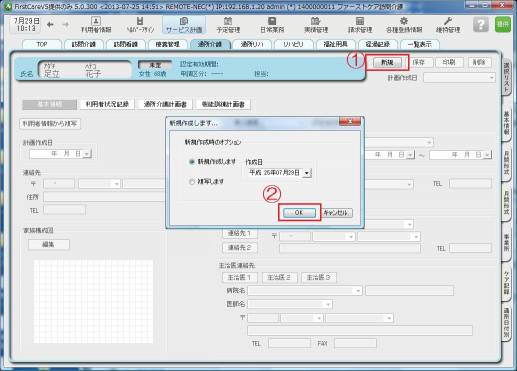The width and height of the screenshot is (517, 371).
Task: Open the ケア記録 side tab
Action: click(x=506, y=283)
